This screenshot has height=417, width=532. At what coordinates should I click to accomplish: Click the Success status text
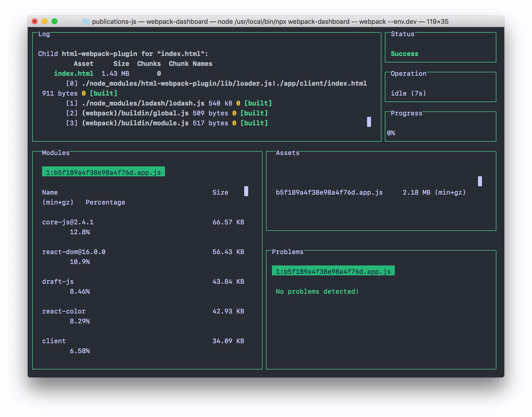pos(404,54)
